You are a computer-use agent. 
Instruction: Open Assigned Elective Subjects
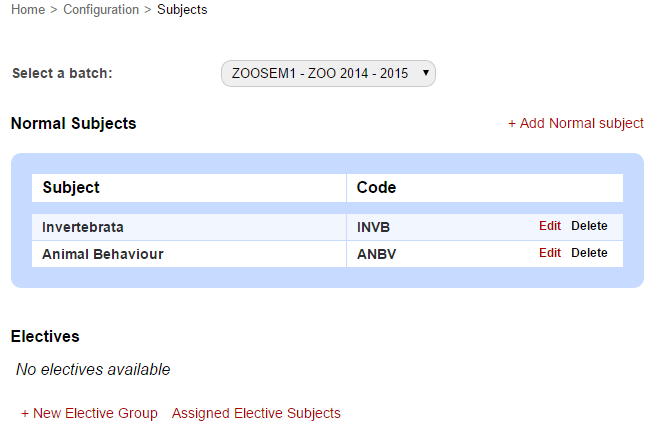pos(256,413)
